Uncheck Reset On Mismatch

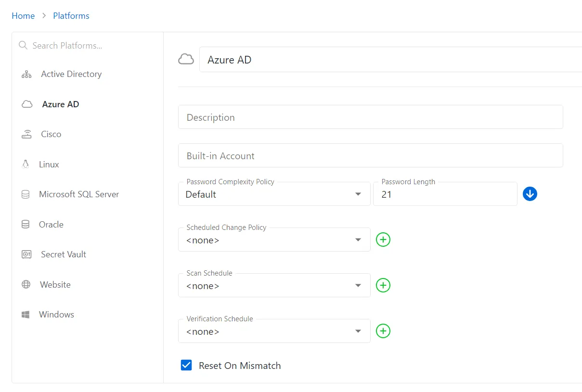tap(186, 365)
